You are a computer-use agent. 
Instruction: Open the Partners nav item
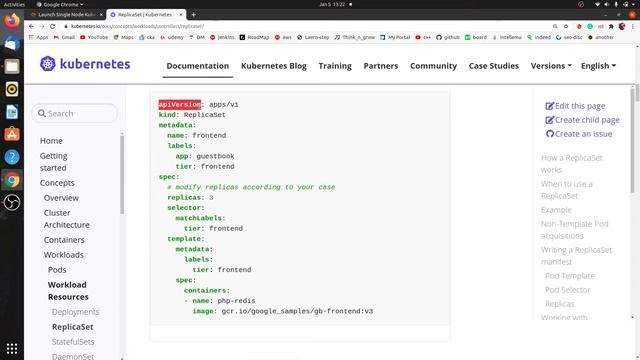click(380, 66)
